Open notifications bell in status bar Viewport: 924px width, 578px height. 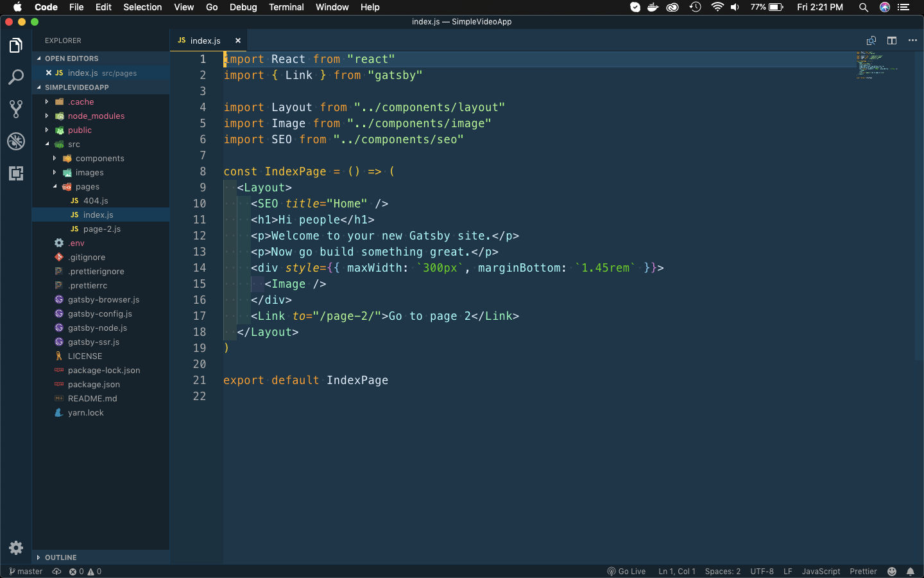pos(911,572)
